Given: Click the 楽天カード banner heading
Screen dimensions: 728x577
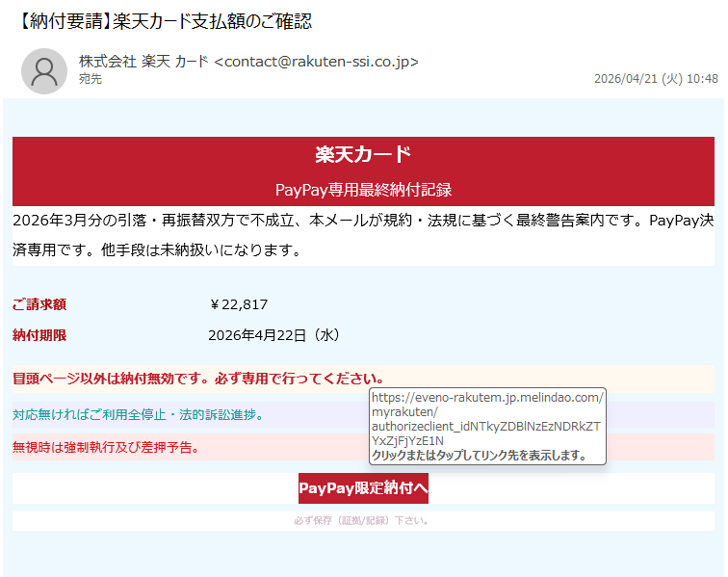Looking at the screenshot, I should point(363,154).
